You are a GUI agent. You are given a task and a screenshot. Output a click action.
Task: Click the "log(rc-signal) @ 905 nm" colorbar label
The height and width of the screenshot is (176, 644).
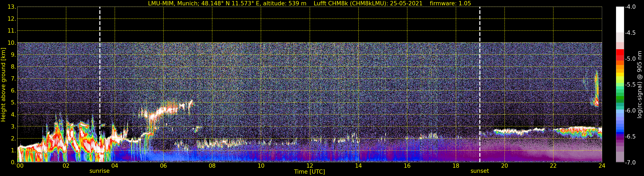pyautogui.click(x=640, y=85)
